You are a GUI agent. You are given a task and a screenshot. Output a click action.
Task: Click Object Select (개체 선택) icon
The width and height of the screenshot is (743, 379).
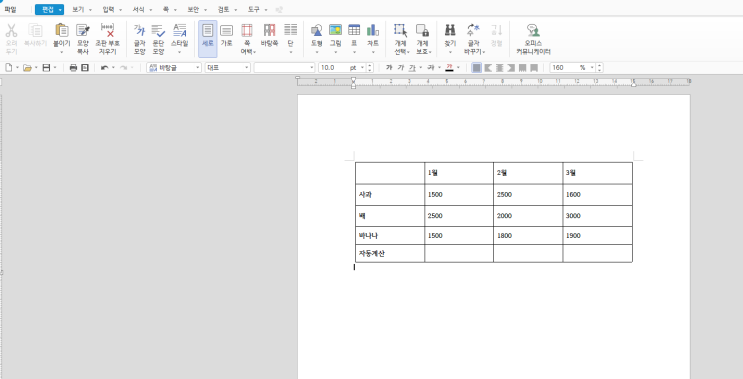click(x=400, y=30)
